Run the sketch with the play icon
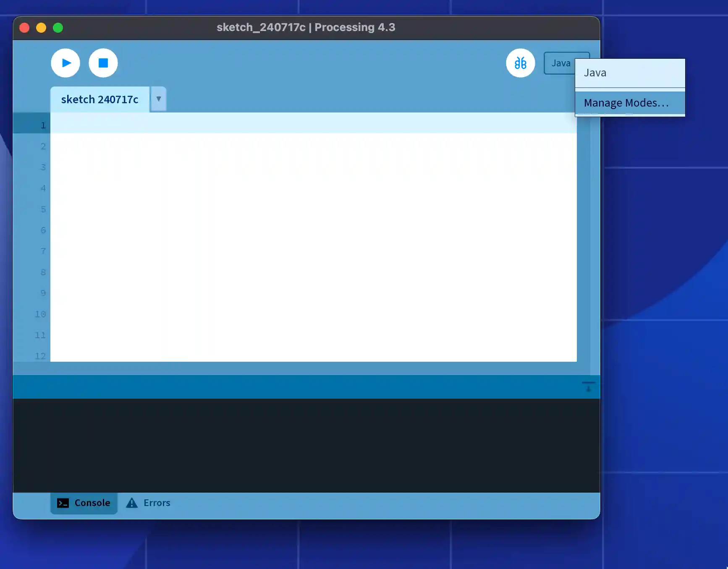This screenshot has width=728, height=569. 65,63
